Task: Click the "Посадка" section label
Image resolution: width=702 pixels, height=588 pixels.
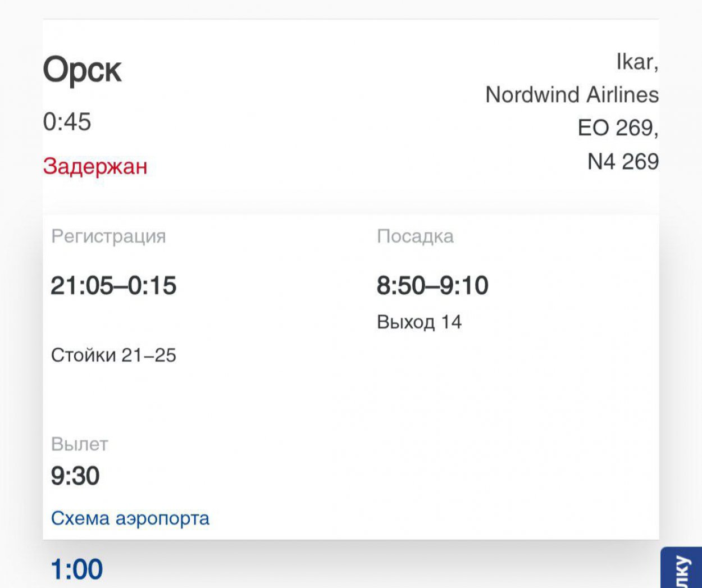Action: 415,236
